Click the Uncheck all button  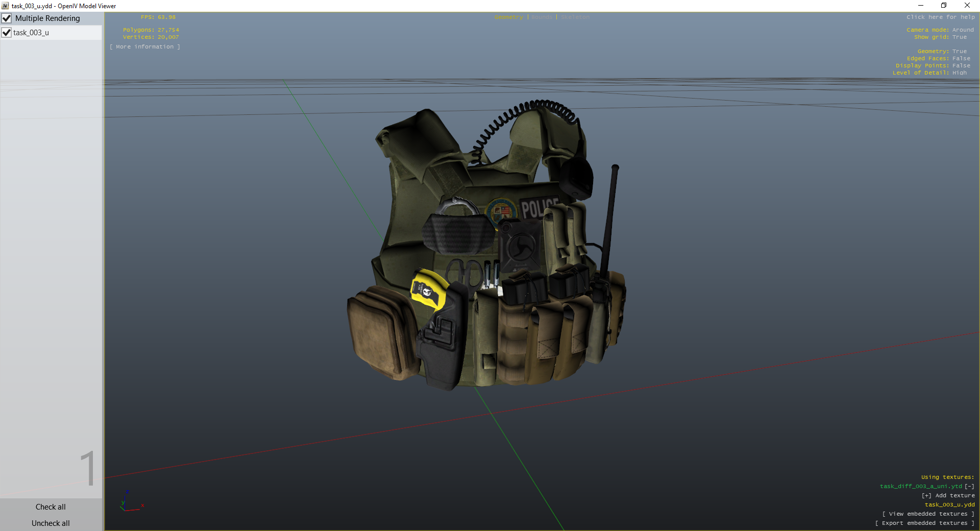[x=51, y=523]
